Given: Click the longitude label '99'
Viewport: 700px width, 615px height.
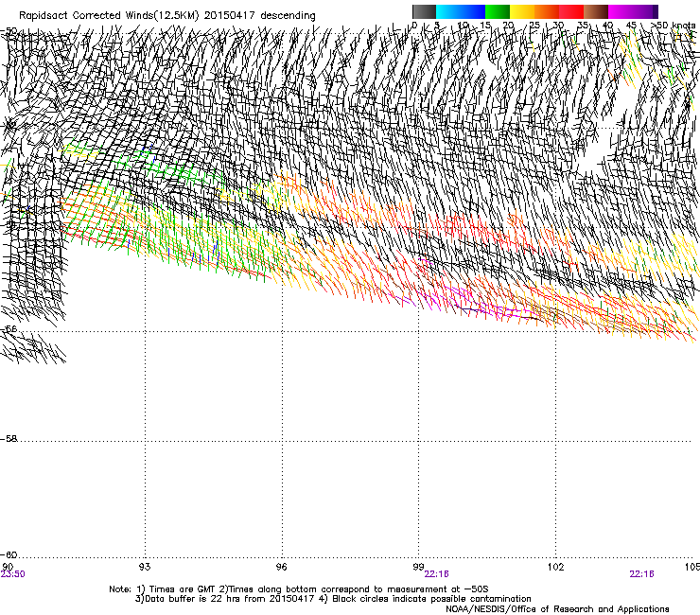Looking at the screenshot, I should point(418,567).
